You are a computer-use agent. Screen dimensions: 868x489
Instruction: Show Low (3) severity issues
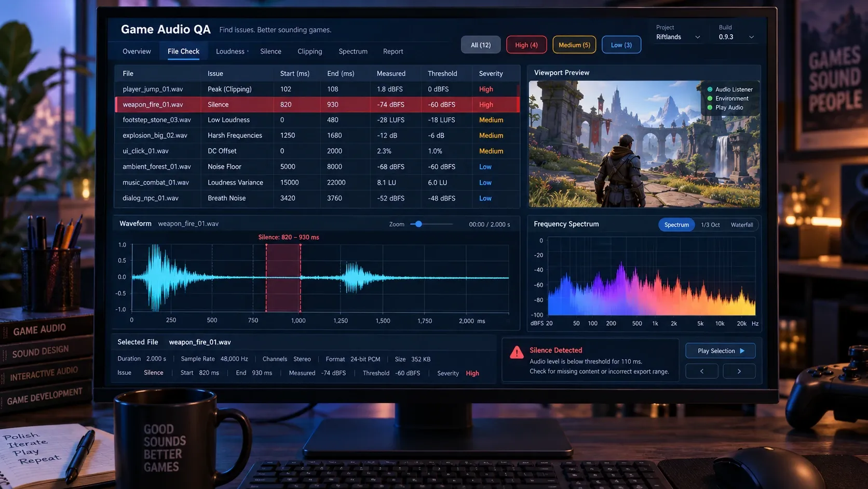pyautogui.click(x=621, y=45)
